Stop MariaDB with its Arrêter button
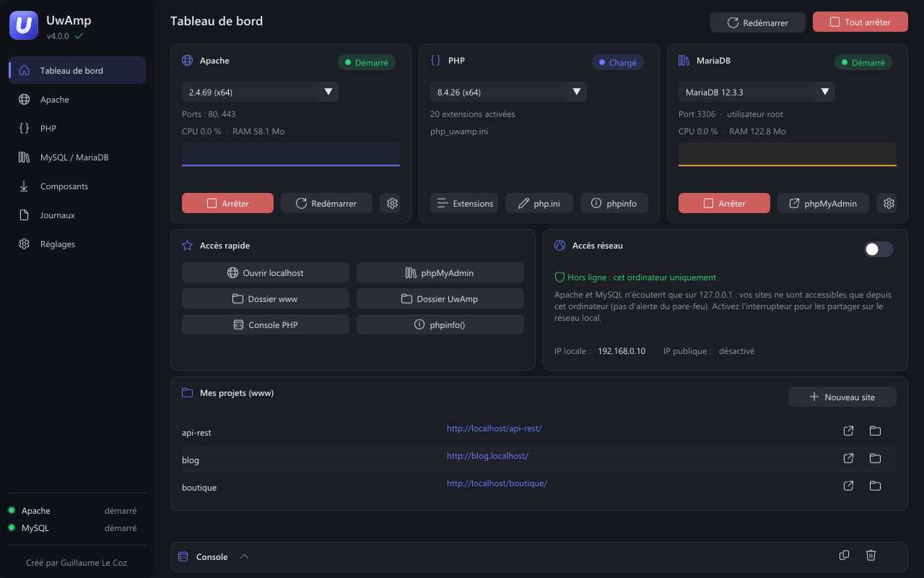The image size is (924, 578). tap(724, 203)
